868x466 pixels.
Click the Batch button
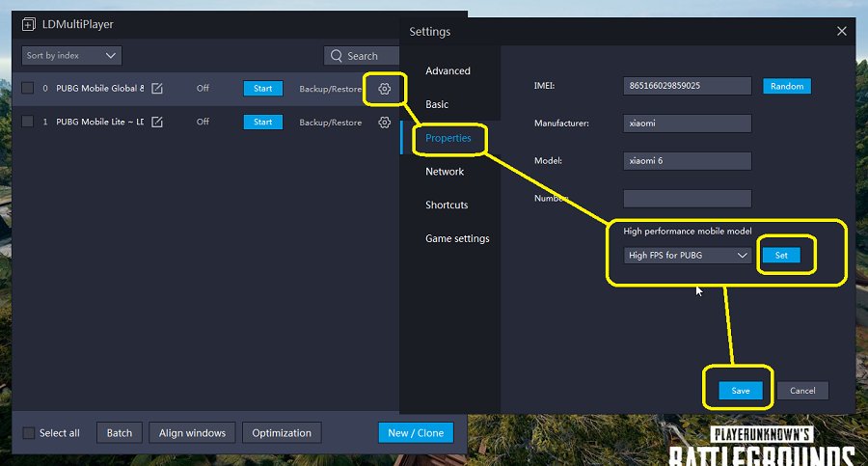119,433
